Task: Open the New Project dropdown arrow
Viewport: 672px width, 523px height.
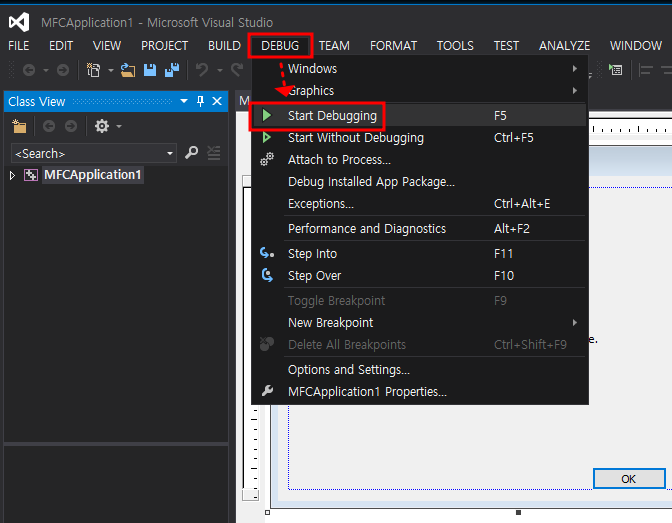Action: [x=111, y=70]
